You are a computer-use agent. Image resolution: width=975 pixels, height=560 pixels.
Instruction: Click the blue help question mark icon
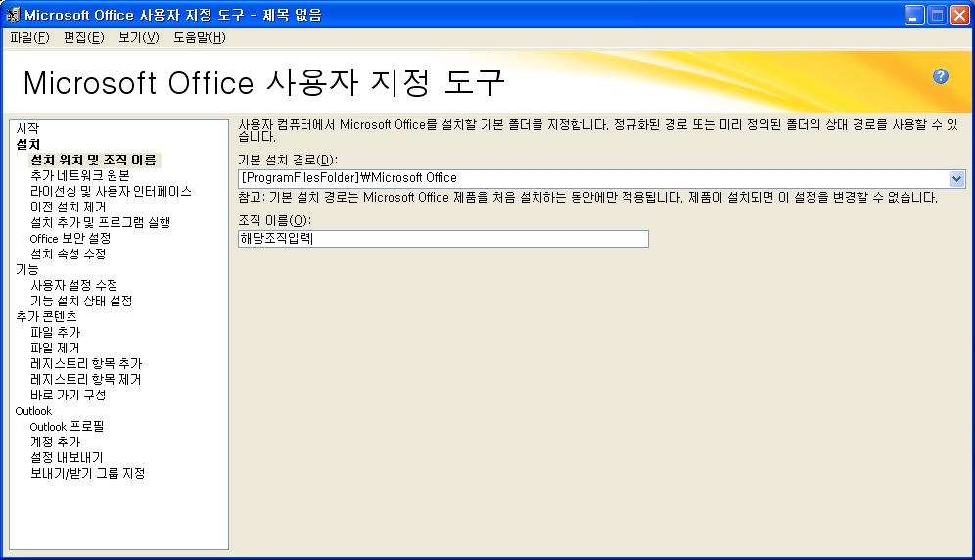tap(940, 76)
